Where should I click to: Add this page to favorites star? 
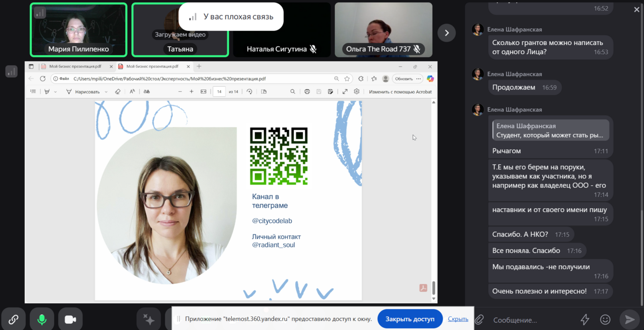(x=347, y=78)
